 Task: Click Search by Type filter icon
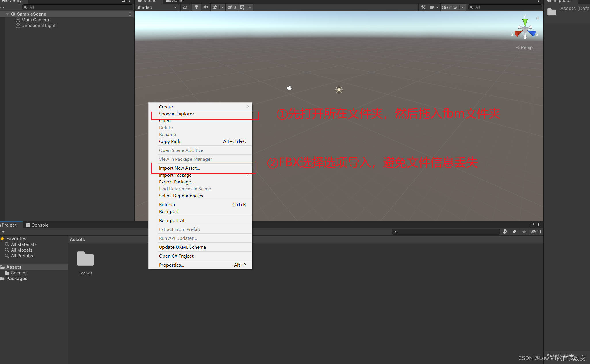[505, 232]
